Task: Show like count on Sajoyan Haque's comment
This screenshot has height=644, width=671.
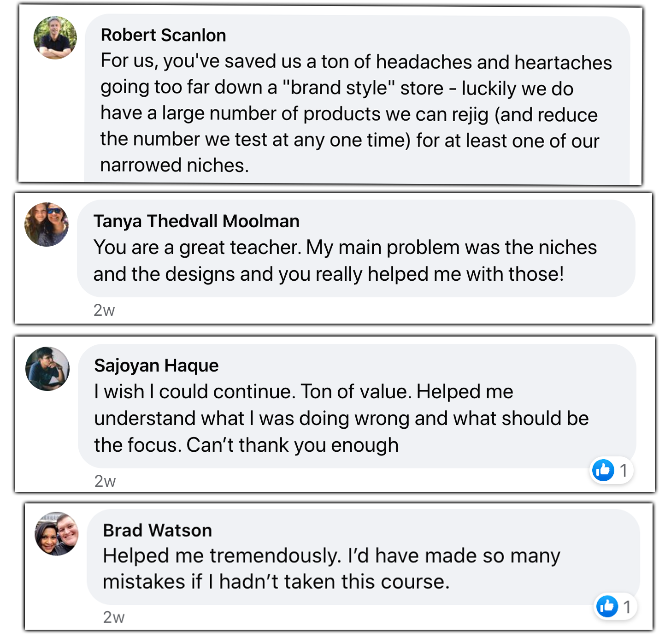Action: (x=624, y=470)
